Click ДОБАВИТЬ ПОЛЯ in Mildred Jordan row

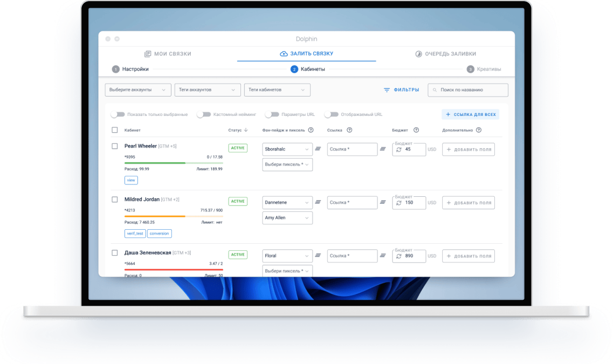click(469, 203)
